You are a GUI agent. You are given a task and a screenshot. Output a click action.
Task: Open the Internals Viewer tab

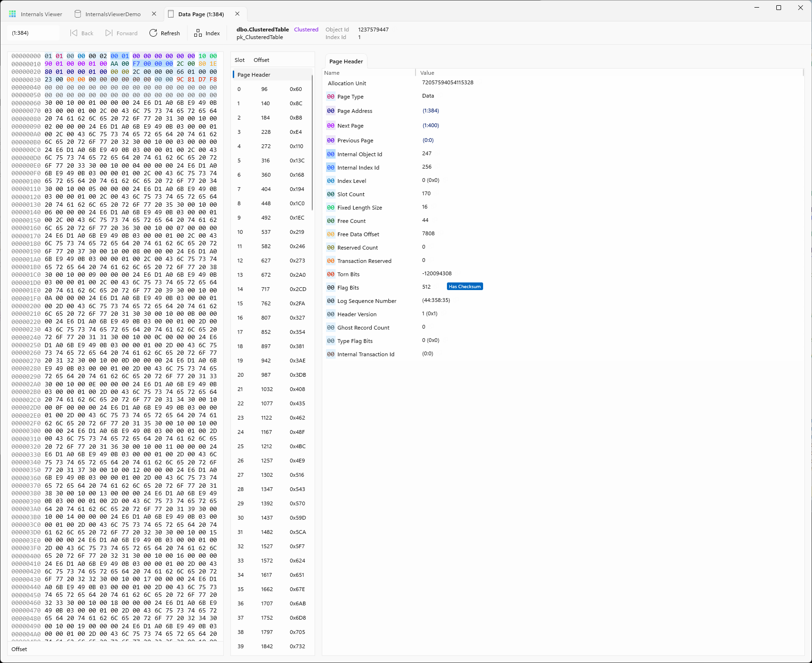click(x=36, y=14)
